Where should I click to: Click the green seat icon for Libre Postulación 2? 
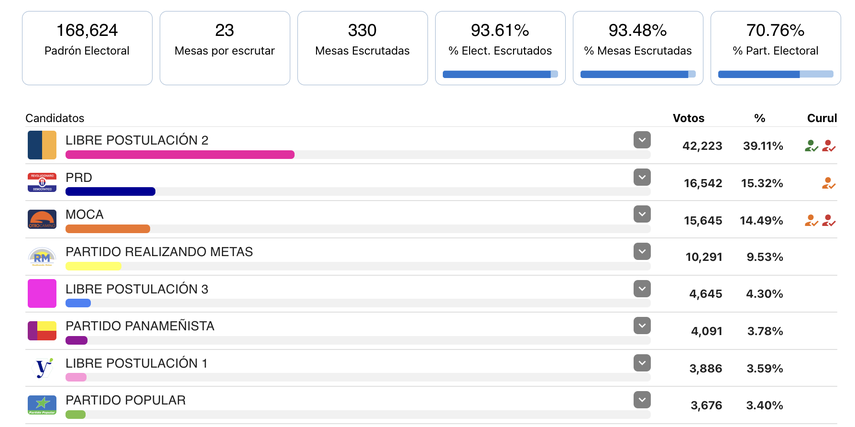pos(811,146)
